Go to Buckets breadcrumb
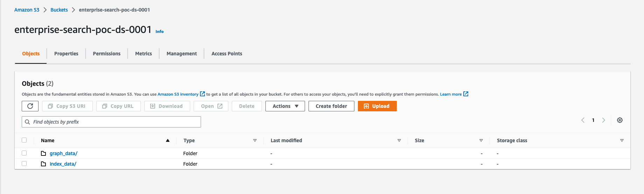This screenshot has height=194, width=644. [x=59, y=10]
